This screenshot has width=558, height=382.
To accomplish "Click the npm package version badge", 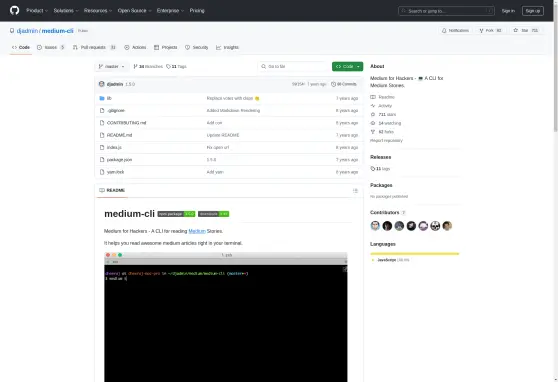I will [176, 214].
